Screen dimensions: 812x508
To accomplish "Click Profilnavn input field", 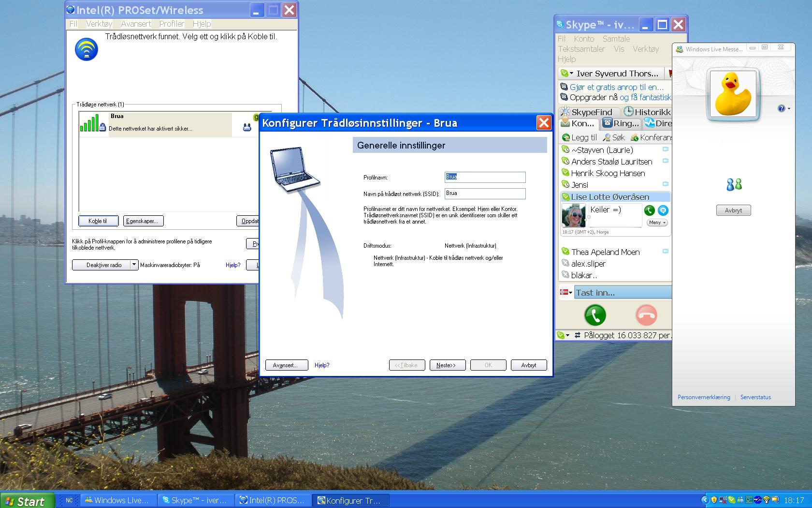I will click(485, 177).
